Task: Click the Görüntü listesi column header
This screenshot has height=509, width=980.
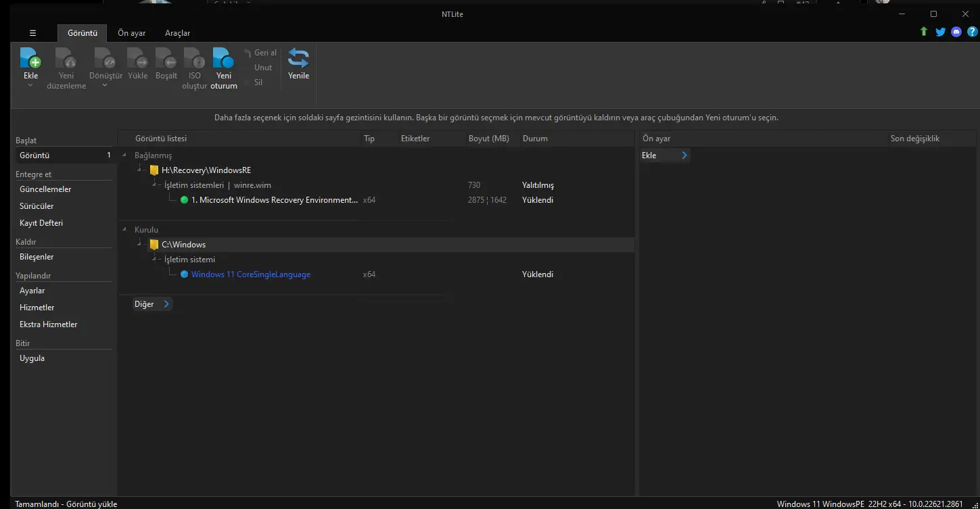Action: tap(161, 139)
